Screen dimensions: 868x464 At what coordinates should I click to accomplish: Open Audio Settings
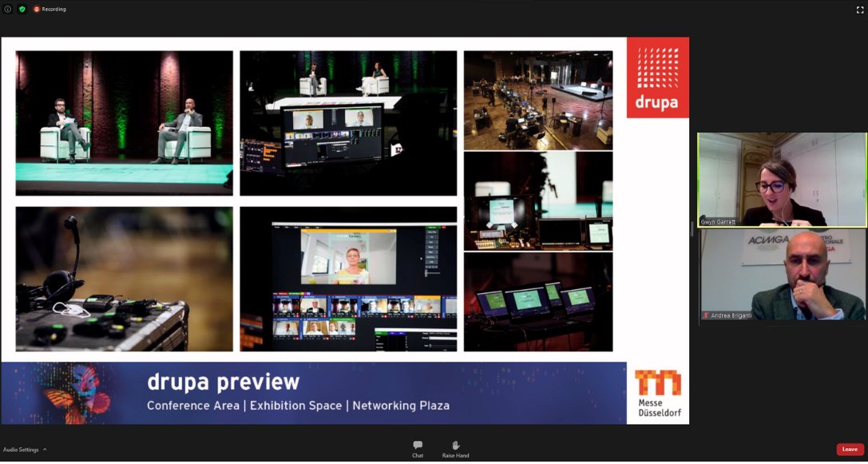click(x=21, y=450)
